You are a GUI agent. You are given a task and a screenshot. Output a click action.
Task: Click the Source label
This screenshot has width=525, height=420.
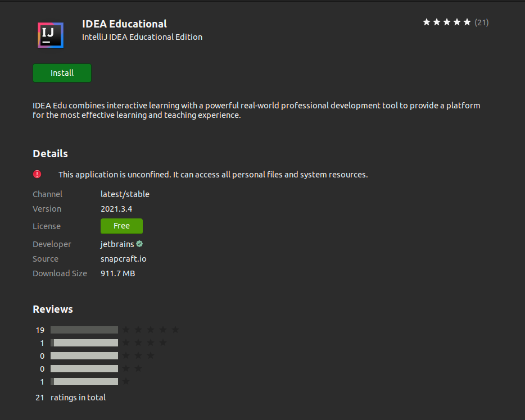[46, 259]
